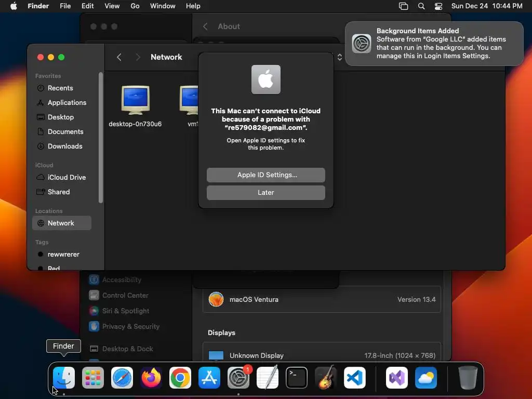Select Network under Locations
This screenshot has height=399, width=532.
pyautogui.click(x=62, y=223)
